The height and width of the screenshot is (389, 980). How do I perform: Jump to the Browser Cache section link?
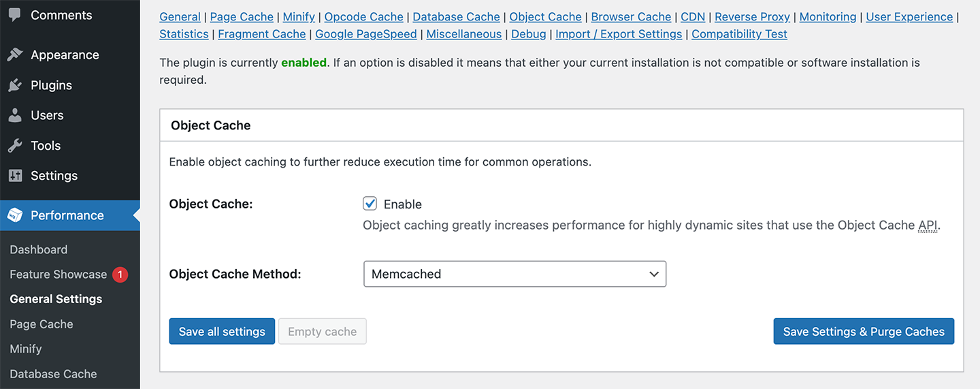click(631, 16)
